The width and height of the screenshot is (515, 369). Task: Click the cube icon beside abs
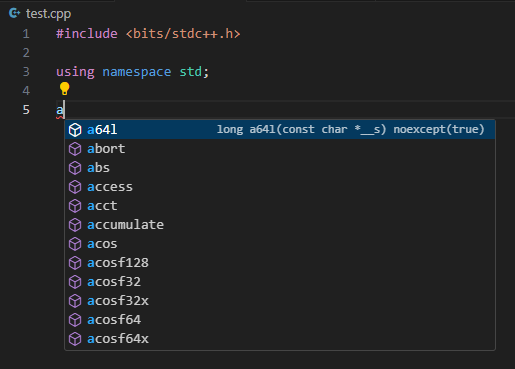(75, 168)
